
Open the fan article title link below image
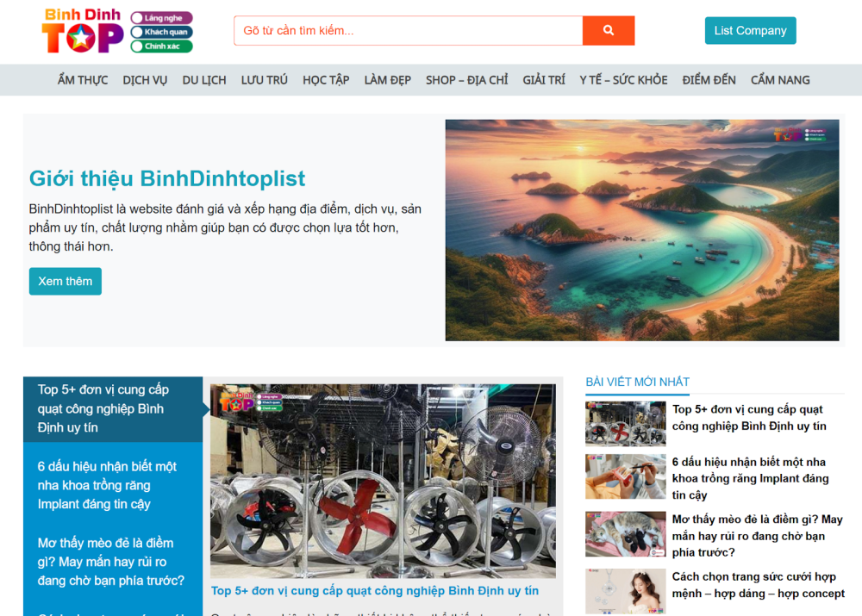tap(375, 591)
